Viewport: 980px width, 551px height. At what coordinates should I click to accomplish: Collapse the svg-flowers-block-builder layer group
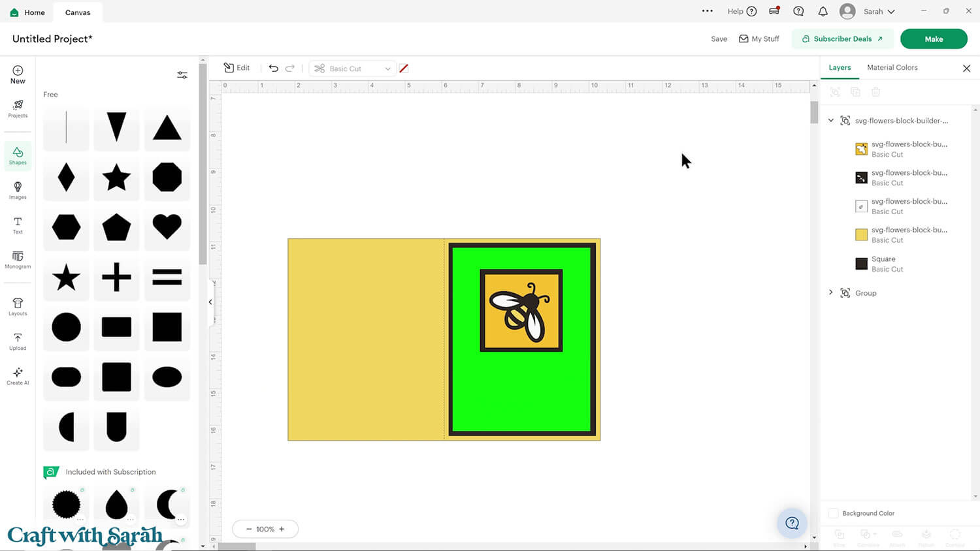pyautogui.click(x=831, y=121)
